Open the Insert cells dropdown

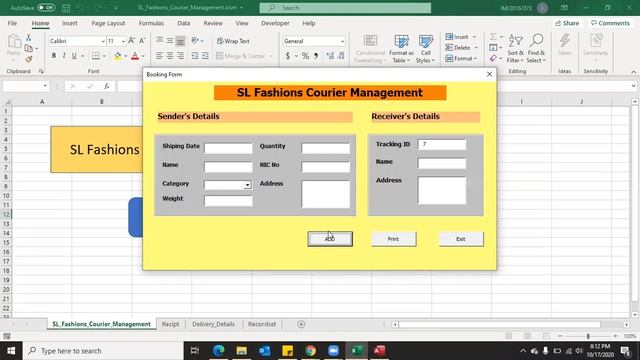[x=474, y=37]
